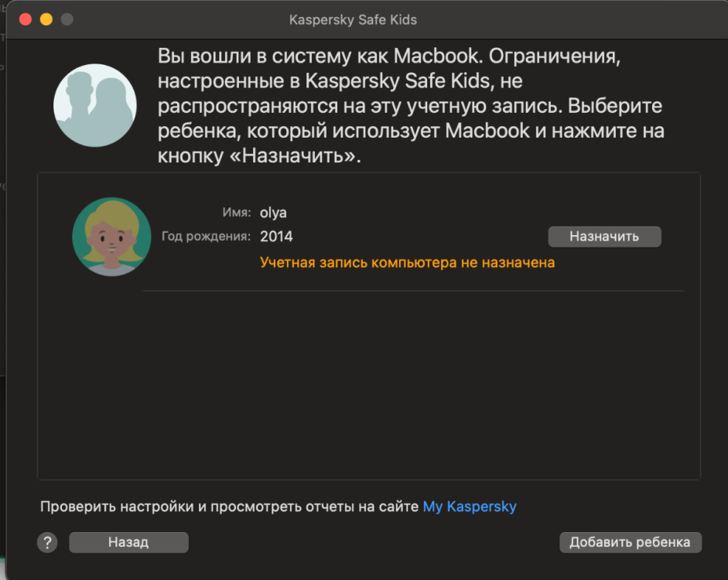
Task: Select the olya child entry row
Action: (x=364, y=237)
